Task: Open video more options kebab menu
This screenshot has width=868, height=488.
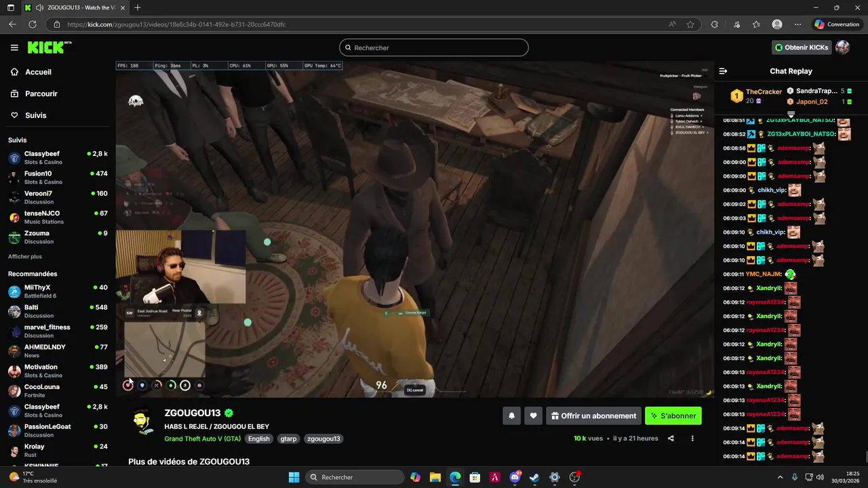Action: pos(692,439)
